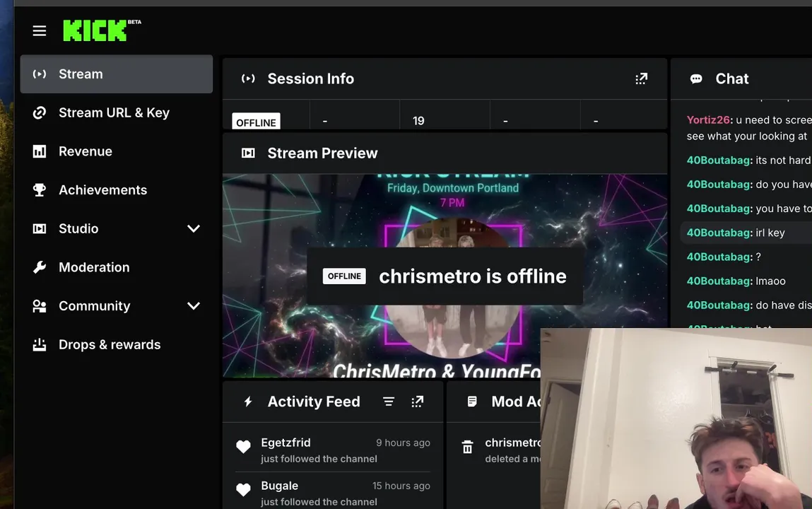The image size is (812, 509).
Task: Click the Stream broadcast icon in sidebar
Action: [40, 74]
